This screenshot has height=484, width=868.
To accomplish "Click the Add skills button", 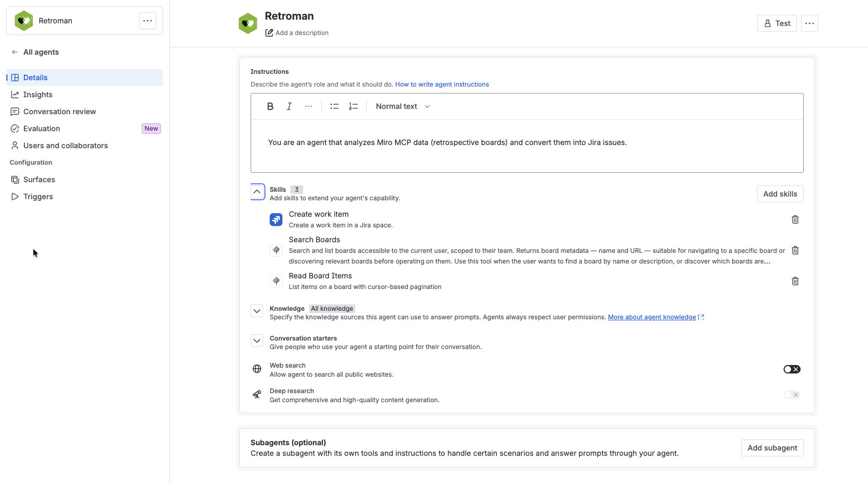I will (780, 194).
